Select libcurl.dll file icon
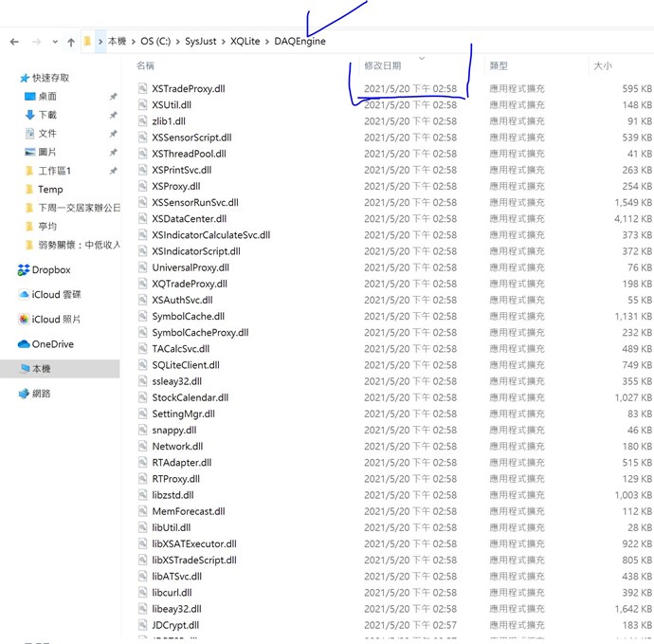Screen dimensions: 654x644 tap(142, 592)
